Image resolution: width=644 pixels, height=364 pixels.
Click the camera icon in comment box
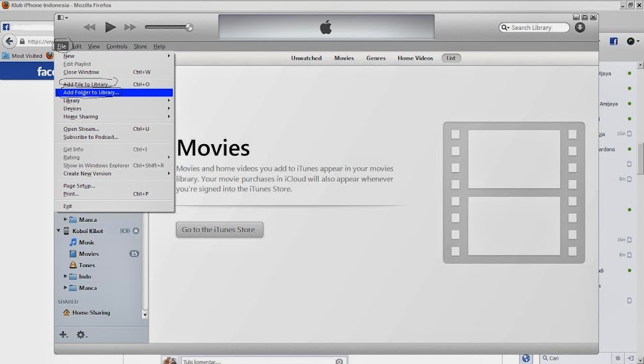point(339,361)
